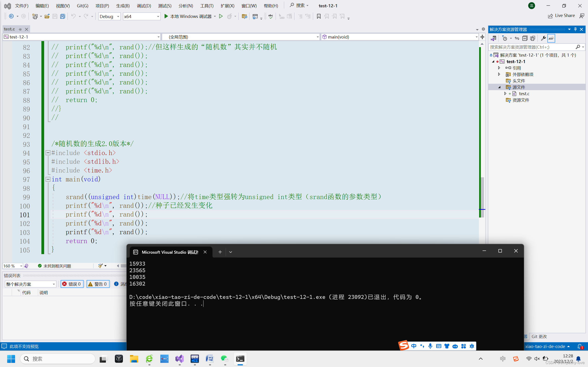Open the 生成(B) menu
This screenshot has width=588, height=367.
tap(123, 6)
